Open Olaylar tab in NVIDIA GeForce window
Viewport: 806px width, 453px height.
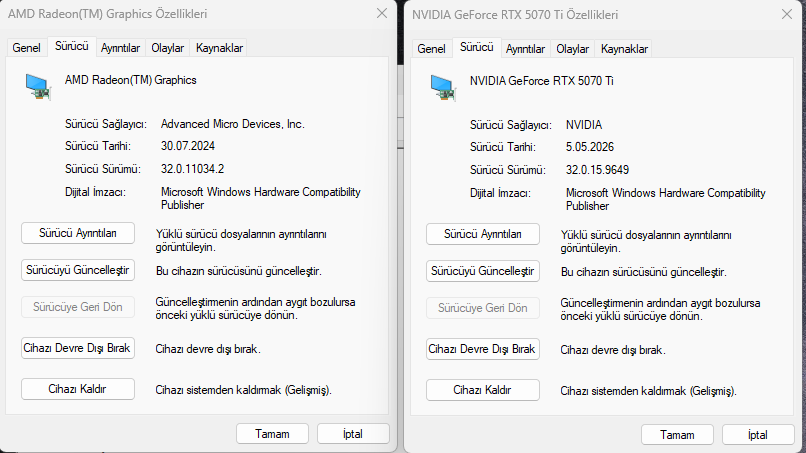[573, 49]
